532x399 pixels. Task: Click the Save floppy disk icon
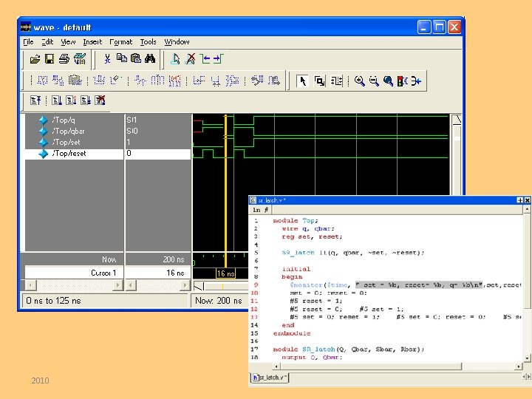(49, 58)
